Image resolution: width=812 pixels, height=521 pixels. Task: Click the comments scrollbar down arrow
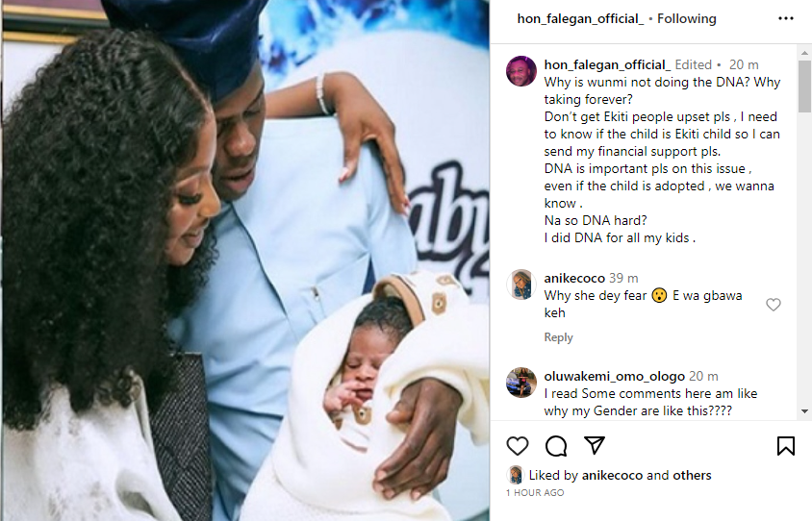pyautogui.click(x=804, y=411)
